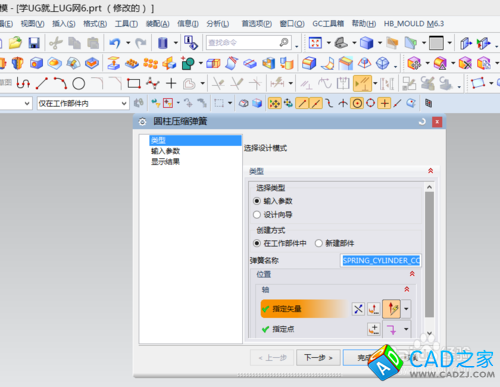Open the 指定点 point type dropdown arrow
This screenshot has width=500, height=387.
[x=406, y=329]
